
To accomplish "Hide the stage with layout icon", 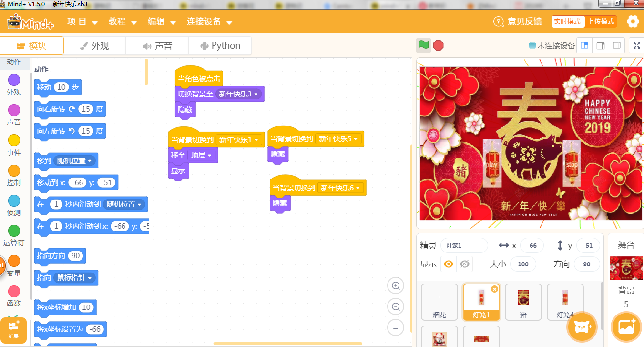I will 617,46.
